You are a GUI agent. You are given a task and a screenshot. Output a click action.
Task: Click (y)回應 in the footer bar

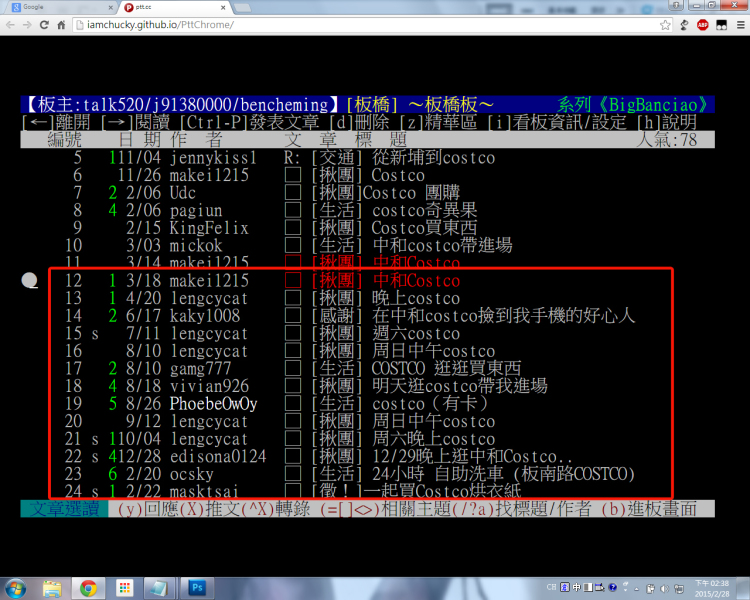pyautogui.click(x=148, y=509)
